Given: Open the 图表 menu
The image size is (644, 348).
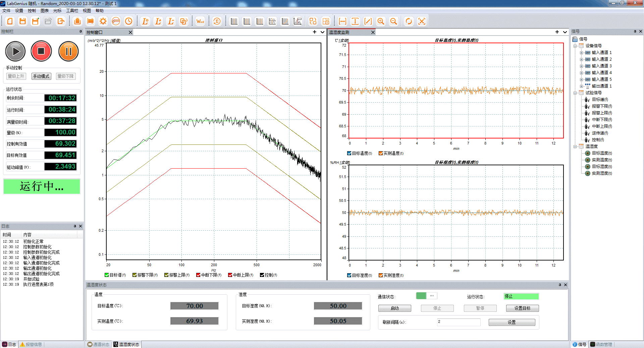Looking at the screenshot, I should coord(45,11).
